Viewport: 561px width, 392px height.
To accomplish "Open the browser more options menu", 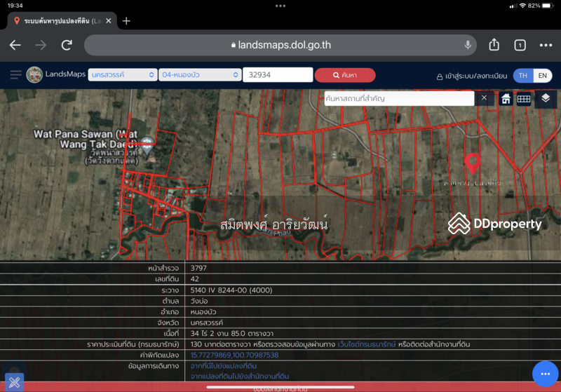I will 546,45.
